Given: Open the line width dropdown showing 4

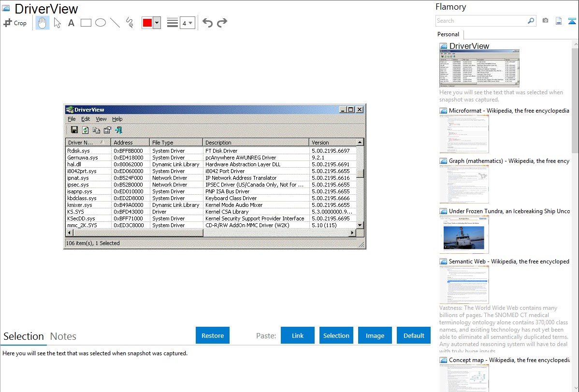Looking at the screenshot, I should pos(188,23).
